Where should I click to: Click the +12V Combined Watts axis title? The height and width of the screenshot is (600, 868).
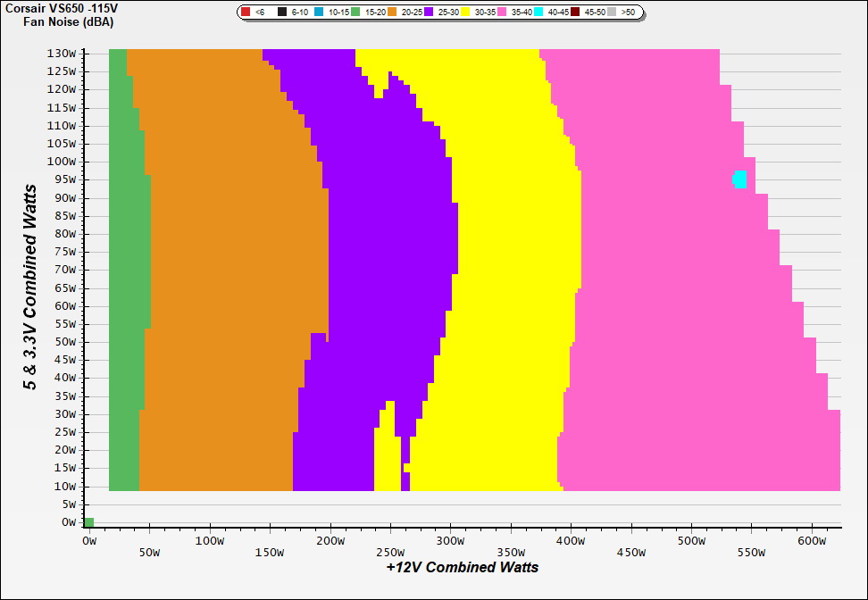pyautogui.click(x=462, y=567)
